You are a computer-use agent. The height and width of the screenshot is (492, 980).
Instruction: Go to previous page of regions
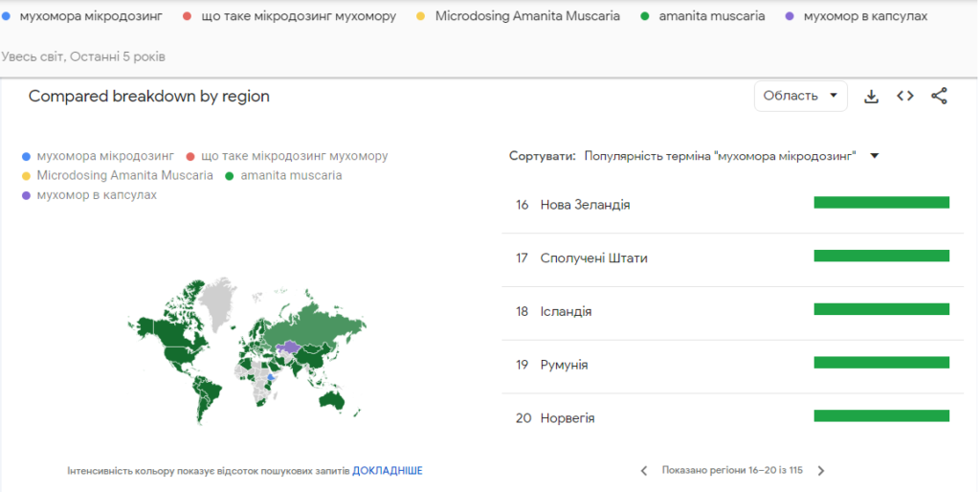pyautogui.click(x=644, y=471)
